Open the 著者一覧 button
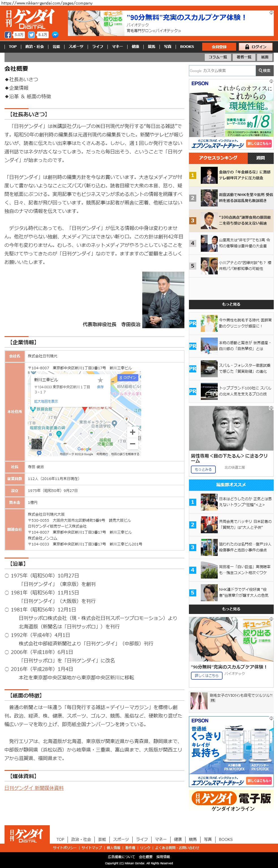This screenshot has height=868, width=278. point(244,57)
